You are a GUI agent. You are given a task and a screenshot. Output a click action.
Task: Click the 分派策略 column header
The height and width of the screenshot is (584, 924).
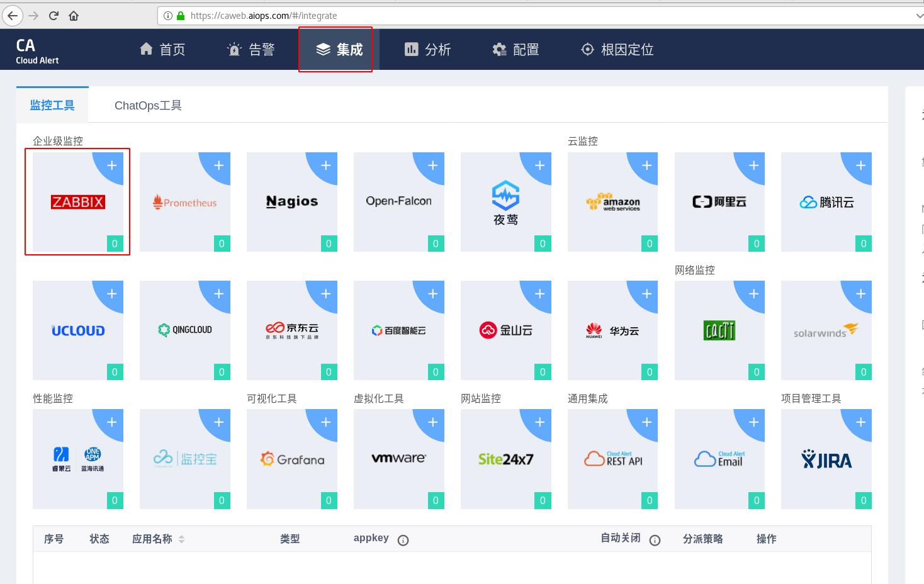point(702,539)
